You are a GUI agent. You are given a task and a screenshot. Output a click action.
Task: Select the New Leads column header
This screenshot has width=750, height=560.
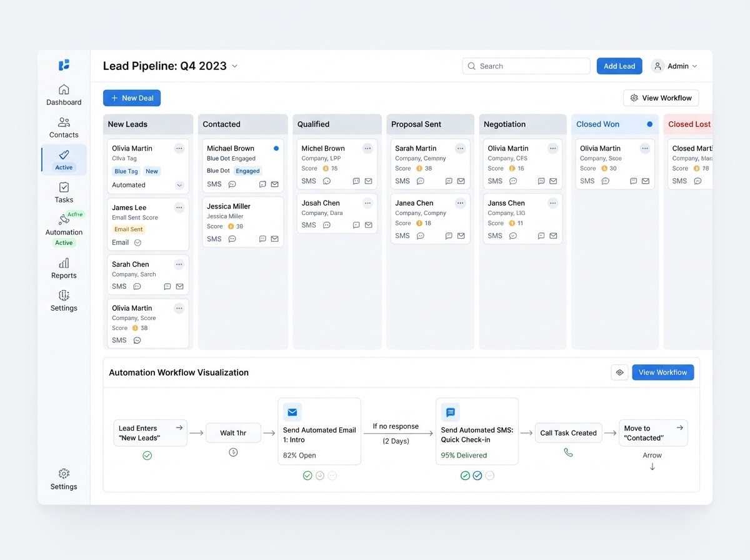148,124
